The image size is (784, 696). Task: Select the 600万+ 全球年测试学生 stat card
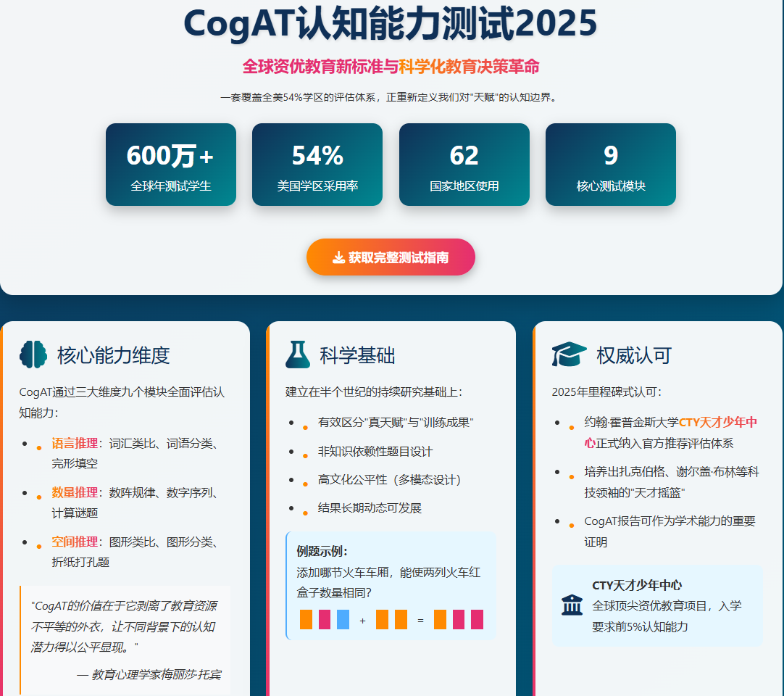(x=171, y=165)
